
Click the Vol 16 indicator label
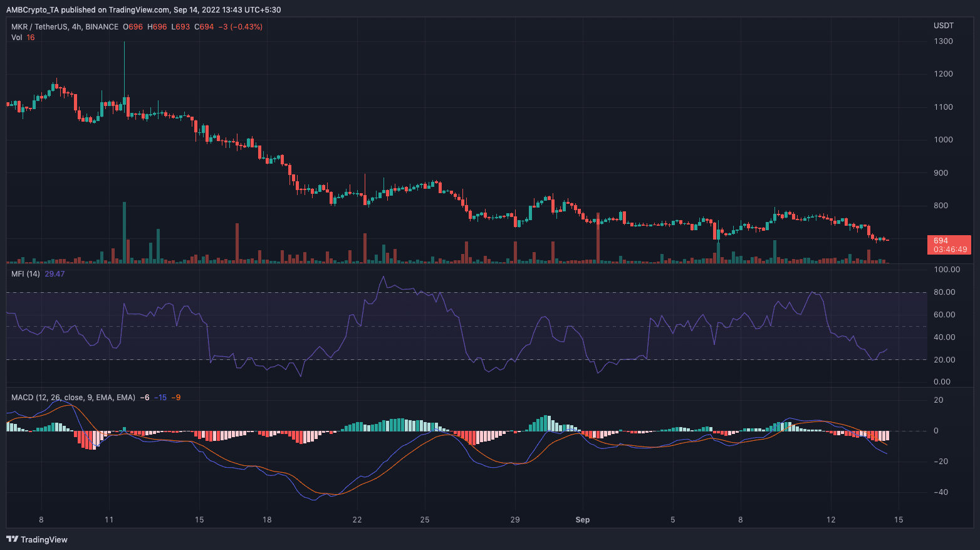coord(23,38)
